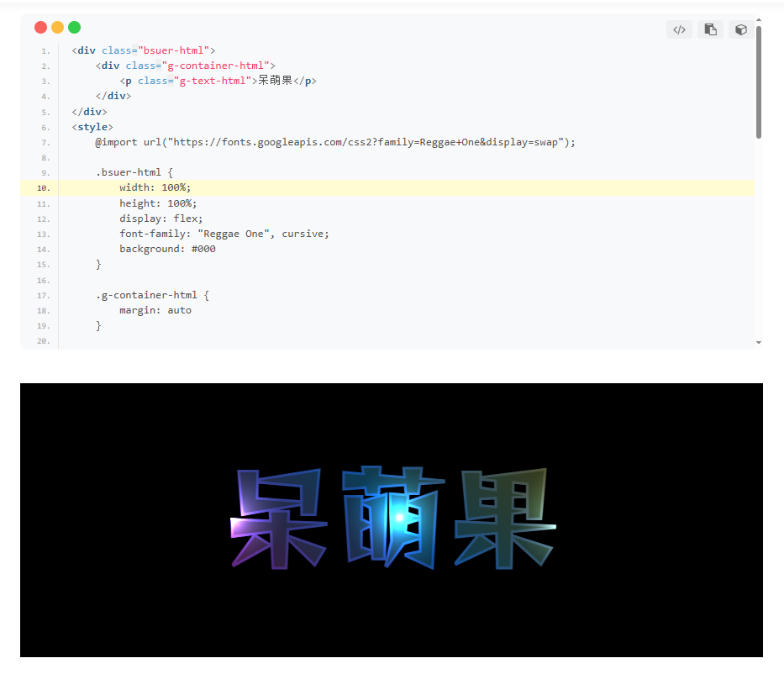
Task: Click the line "display: flex;"
Action: (161, 219)
